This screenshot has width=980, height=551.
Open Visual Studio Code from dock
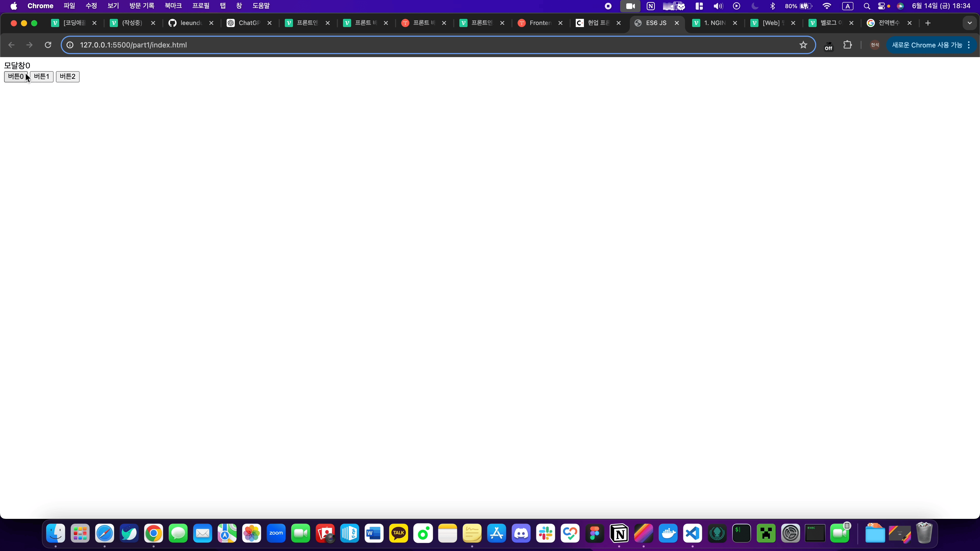[692, 533]
